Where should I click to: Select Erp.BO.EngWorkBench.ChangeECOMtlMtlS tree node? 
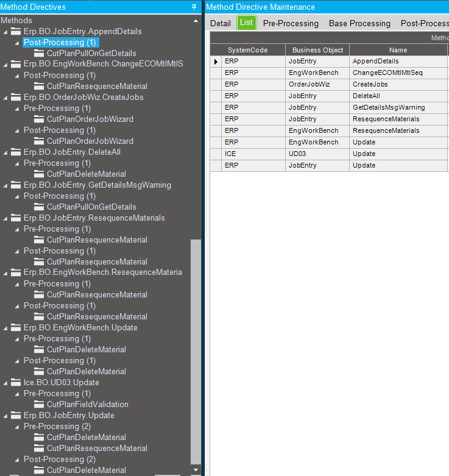pyautogui.click(x=103, y=64)
